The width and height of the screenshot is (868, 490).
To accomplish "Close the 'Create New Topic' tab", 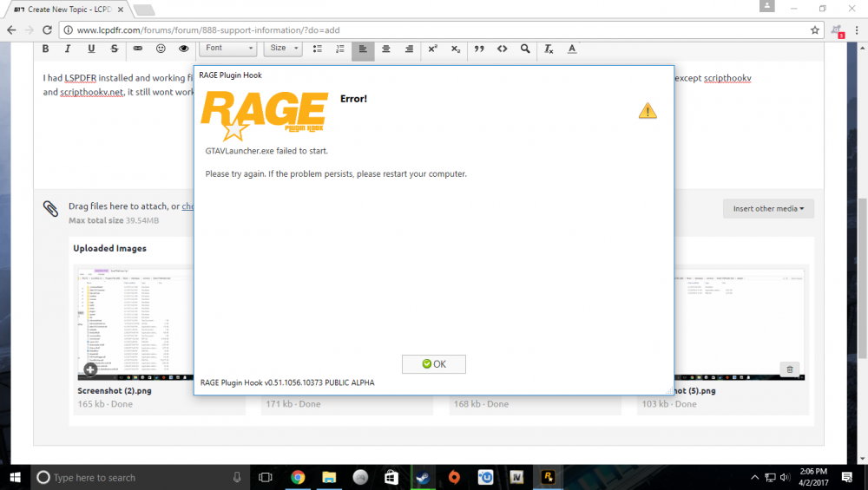I will pos(121,10).
